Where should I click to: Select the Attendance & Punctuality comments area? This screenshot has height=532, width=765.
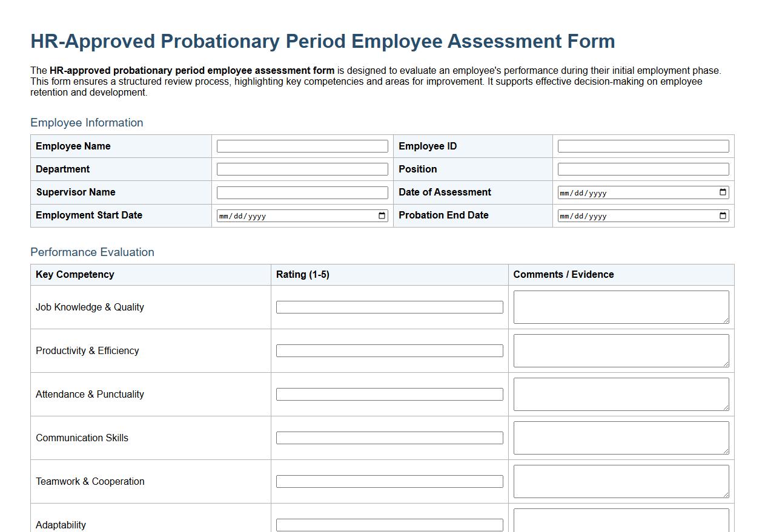tap(621, 394)
